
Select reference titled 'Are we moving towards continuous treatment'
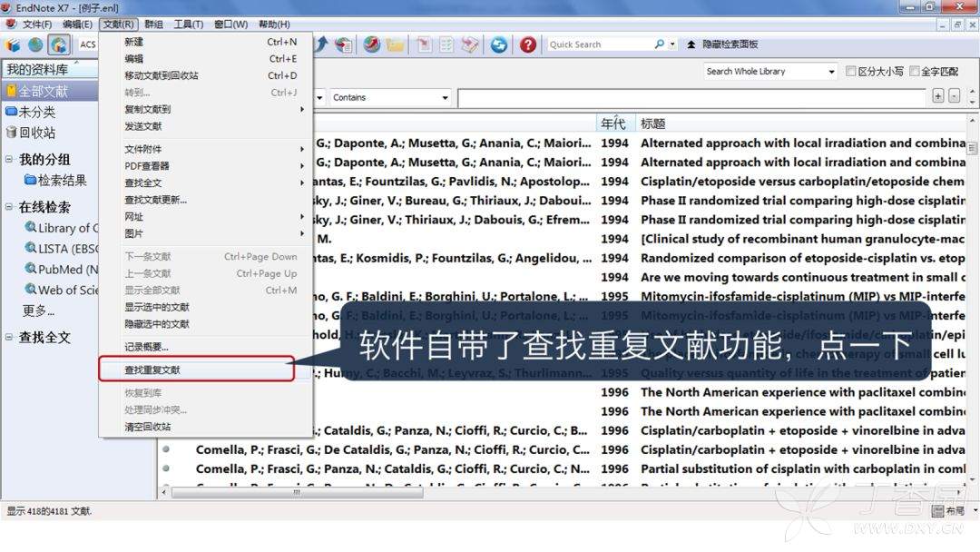[802, 277]
